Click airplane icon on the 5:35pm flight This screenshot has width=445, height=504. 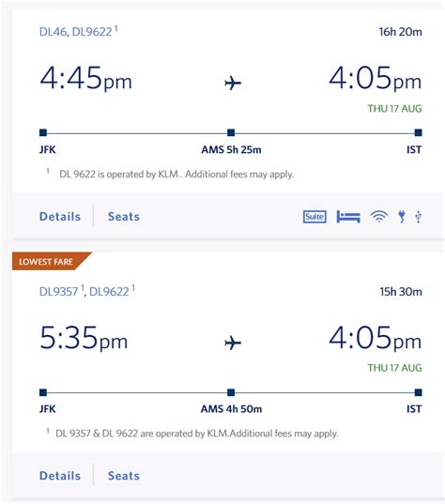tap(233, 343)
